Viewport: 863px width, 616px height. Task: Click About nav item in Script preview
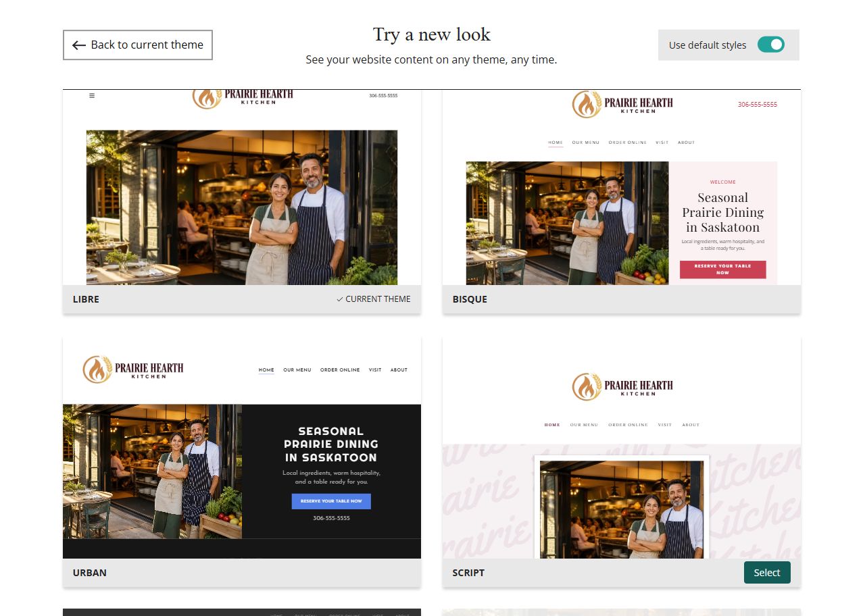pos(691,425)
